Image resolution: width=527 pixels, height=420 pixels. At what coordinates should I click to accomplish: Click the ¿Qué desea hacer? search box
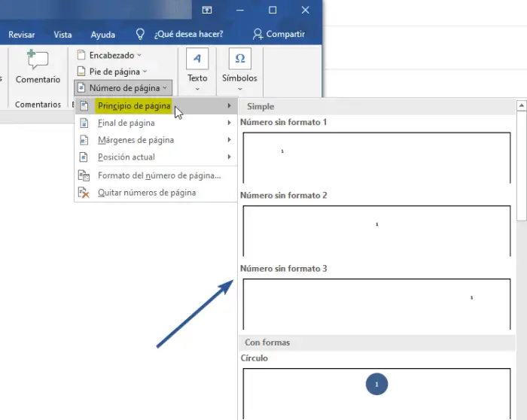(188, 34)
